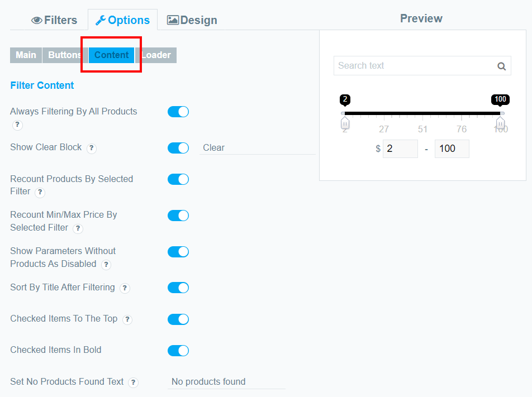This screenshot has width=532, height=397.
Task: Select the Content sub-tab
Action: pyautogui.click(x=112, y=55)
